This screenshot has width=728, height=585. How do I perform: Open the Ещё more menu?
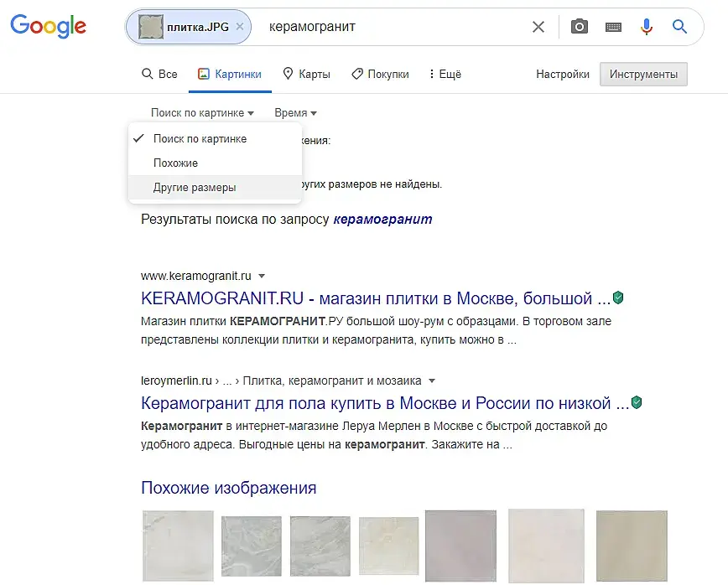(445, 75)
